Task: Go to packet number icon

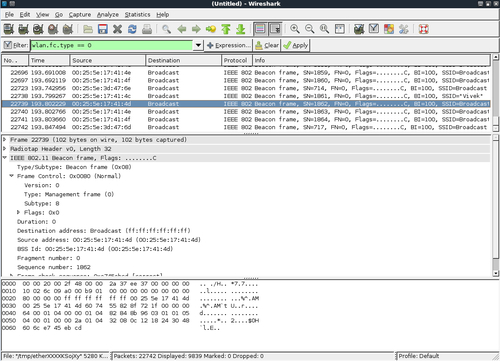Action: click(211, 29)
